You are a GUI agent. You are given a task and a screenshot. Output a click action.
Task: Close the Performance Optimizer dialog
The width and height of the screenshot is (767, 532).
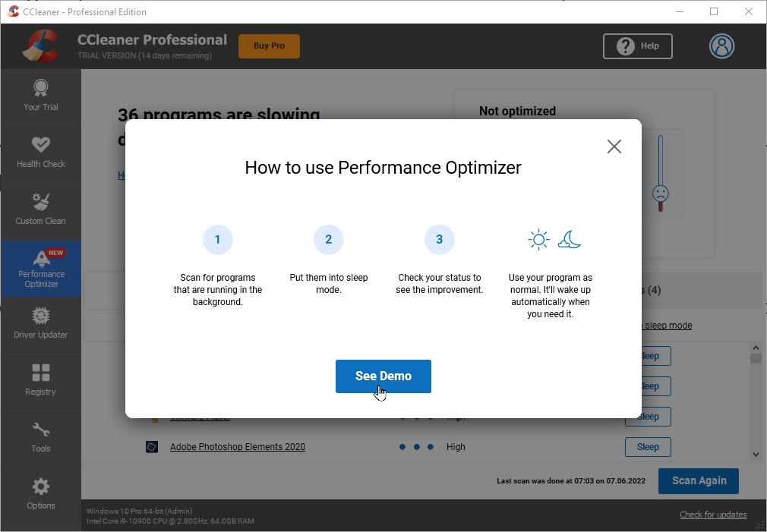[x=614, y=146]
